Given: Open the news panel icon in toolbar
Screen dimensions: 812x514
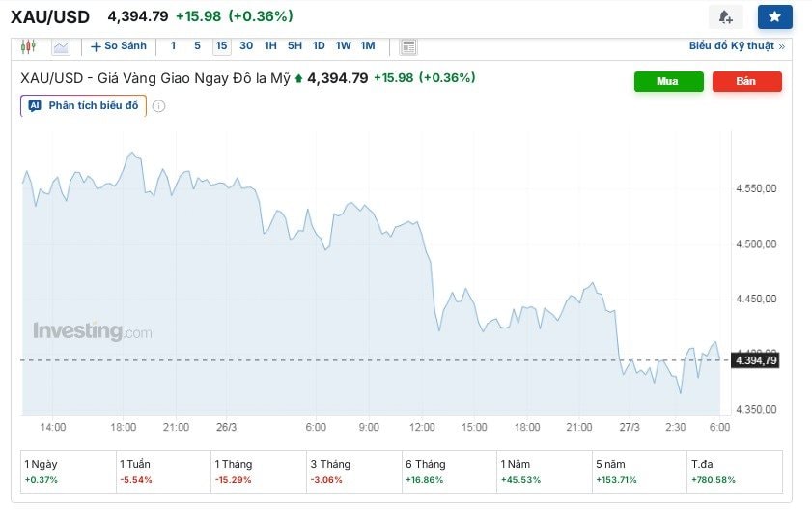Looking at the screenshot, I should pos(407,46).
